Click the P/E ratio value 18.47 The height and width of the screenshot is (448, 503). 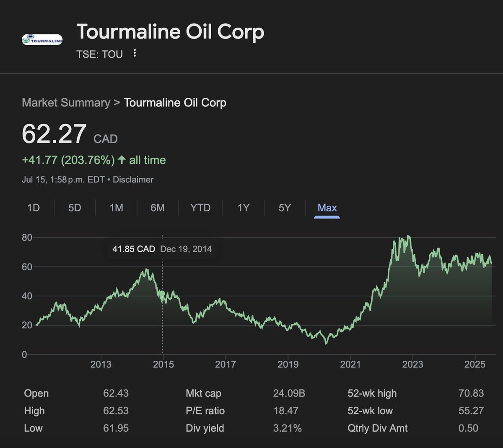pos(286,411)
